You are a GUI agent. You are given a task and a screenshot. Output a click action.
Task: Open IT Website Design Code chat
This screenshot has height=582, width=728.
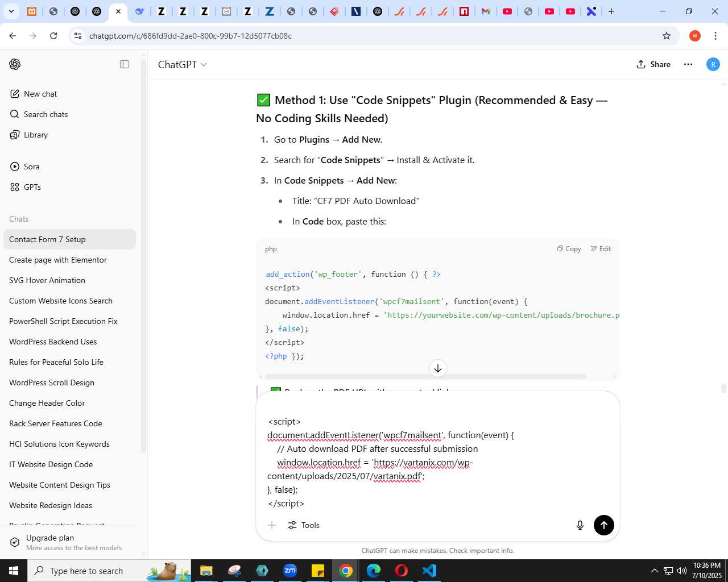pyautogui.click(x=69, y=464)
